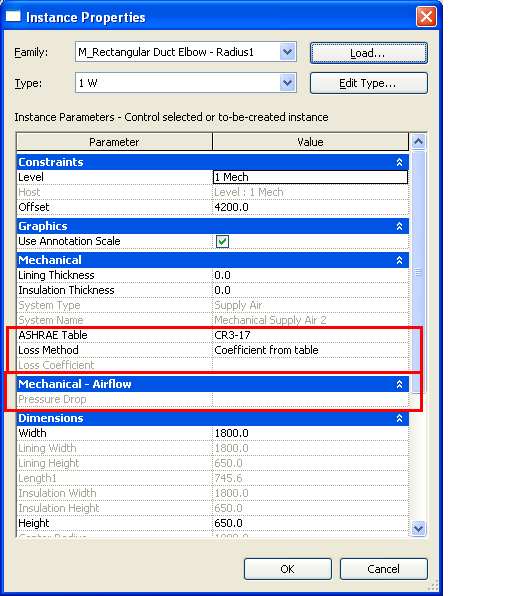Click the Load... button
Screen dimensions: 513x596
click(x=369, y=53)
